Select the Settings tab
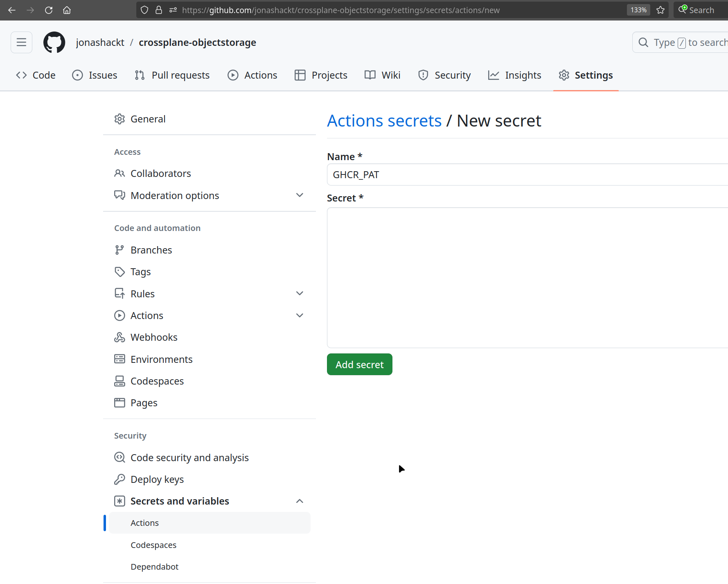The image size is (728, 584). (x=586, y=75)
